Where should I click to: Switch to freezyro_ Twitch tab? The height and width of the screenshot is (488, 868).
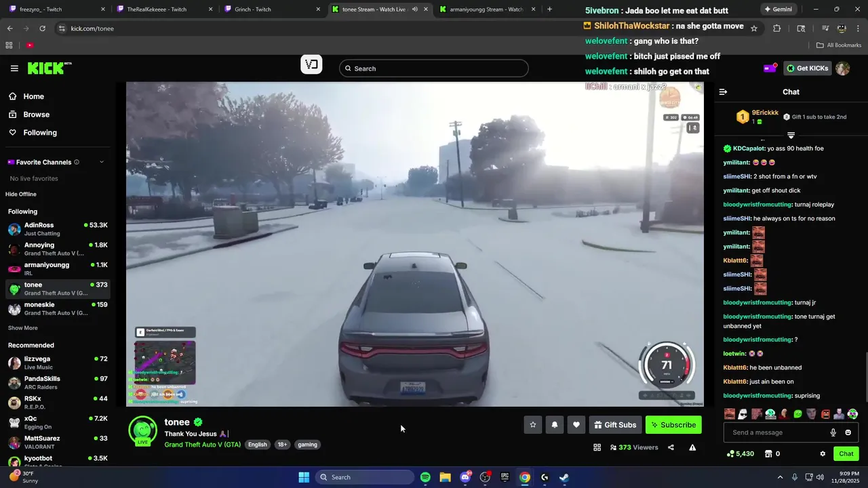point(56,9)
